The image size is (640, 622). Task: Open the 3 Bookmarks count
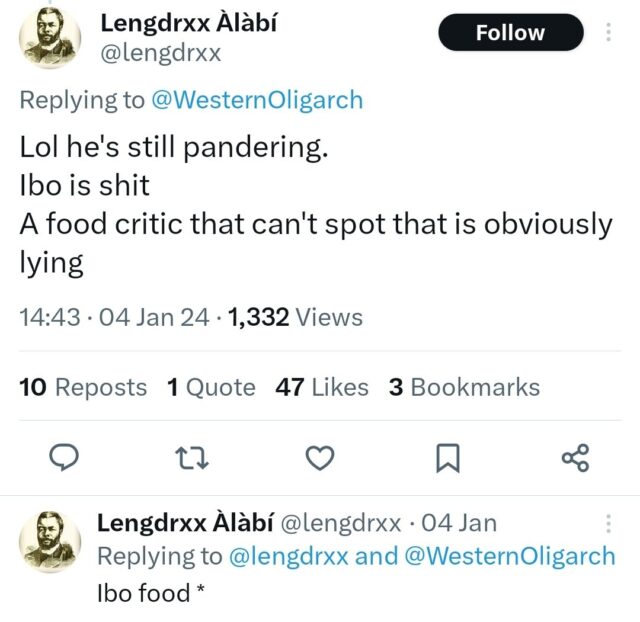click(464, 387)
